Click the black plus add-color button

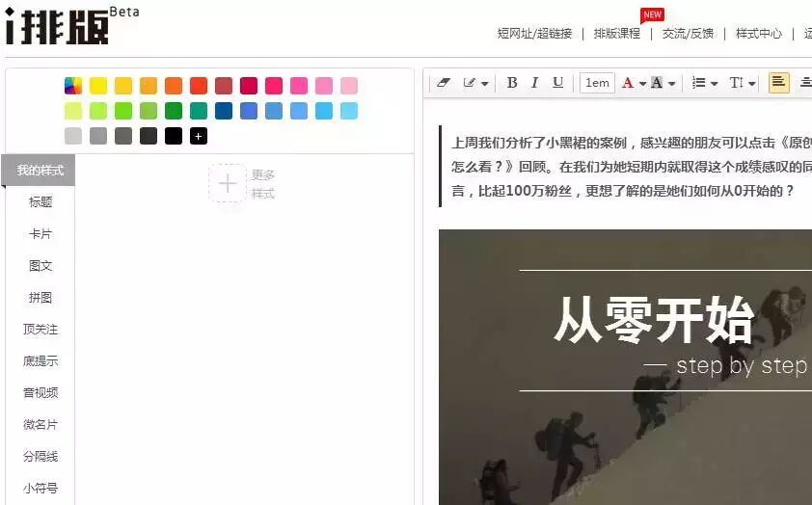199,136
